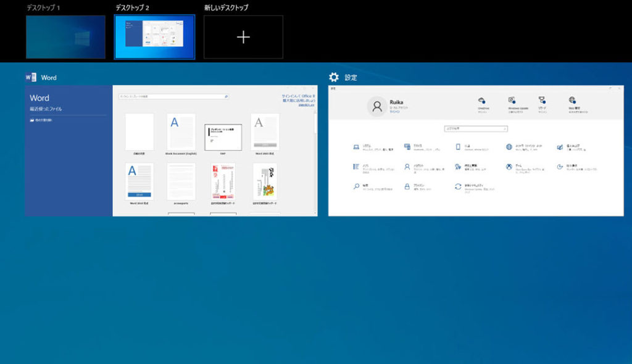
Task: Open the Phone icon in Settings
Action: (x=458, y=147)
